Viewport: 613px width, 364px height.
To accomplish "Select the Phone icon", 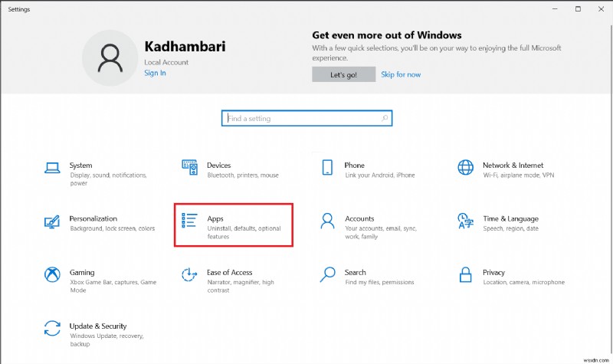I will click(327, 167).
